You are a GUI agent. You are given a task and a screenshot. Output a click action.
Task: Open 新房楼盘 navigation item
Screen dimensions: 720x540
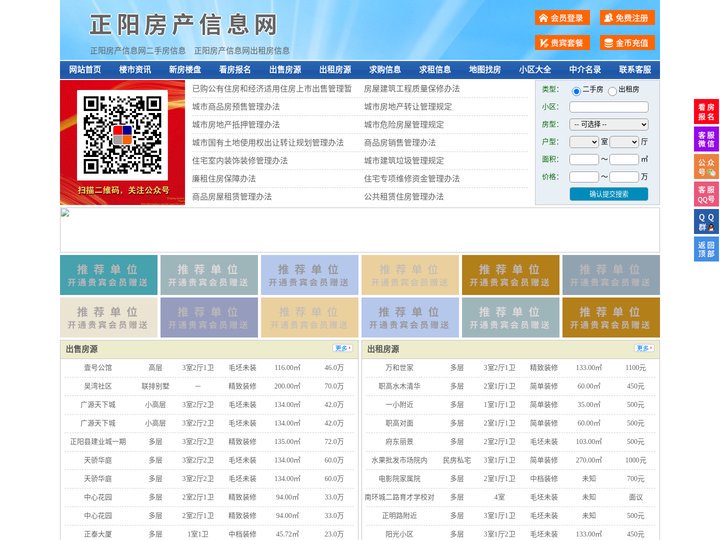pos(185,70)
